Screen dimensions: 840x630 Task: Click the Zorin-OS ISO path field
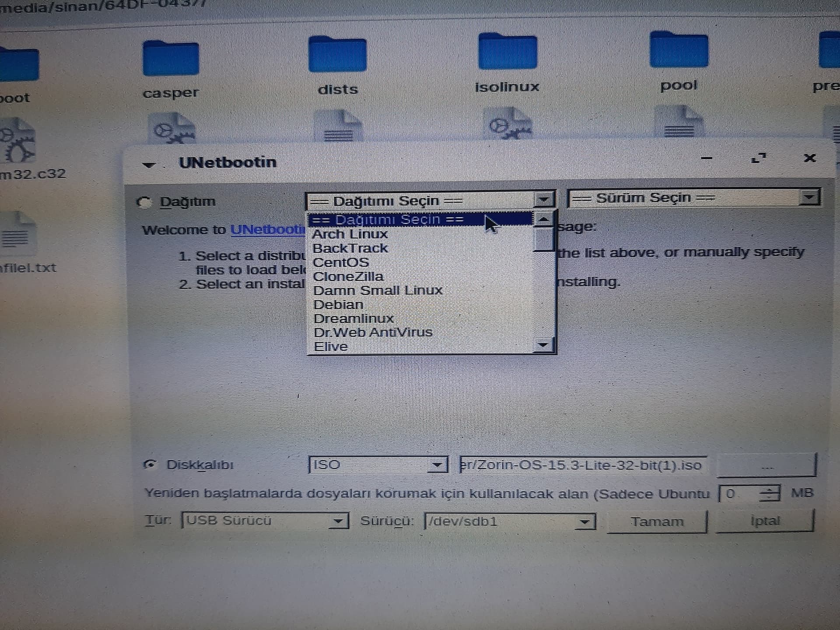pyautogui.click(x=582, y=464)
